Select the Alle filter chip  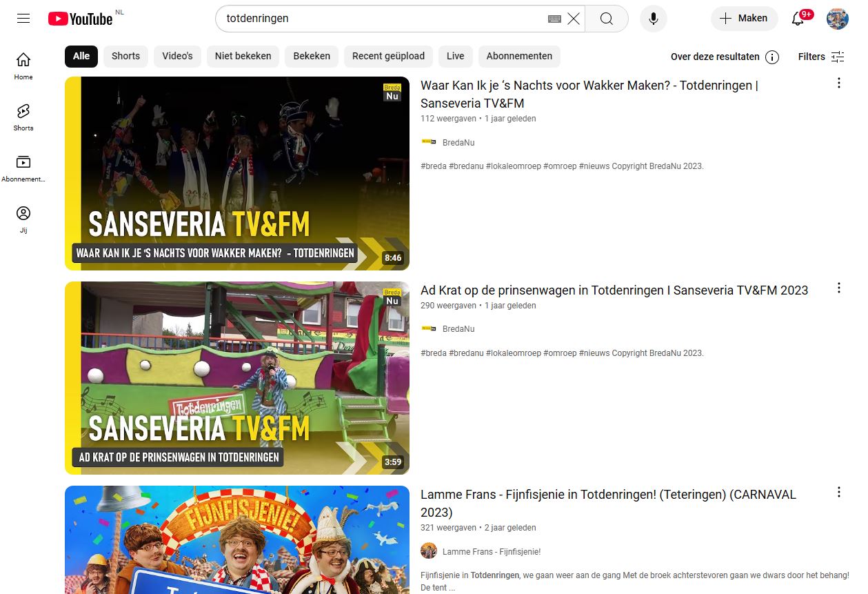click(81, 57)
